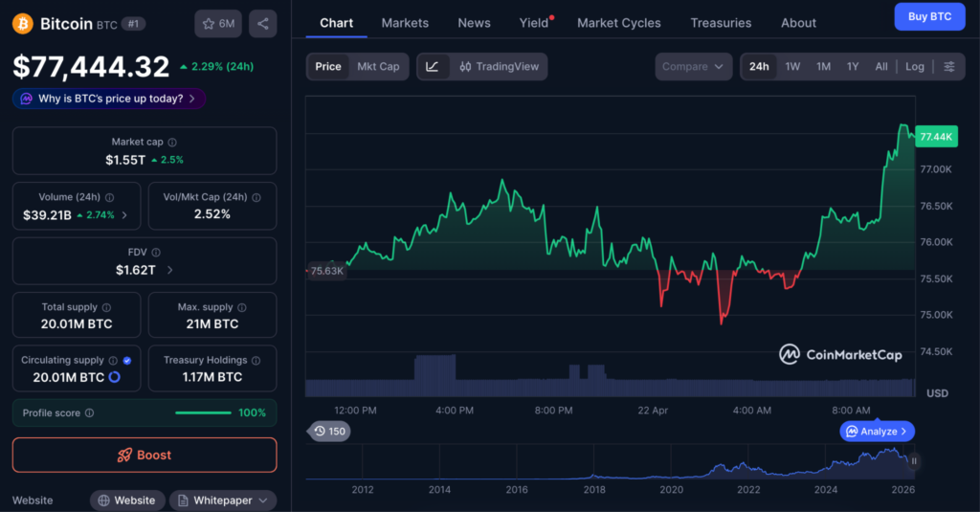980x512 pixels.
Task: Open the Markets tab
Action: (x=405, y=23)
